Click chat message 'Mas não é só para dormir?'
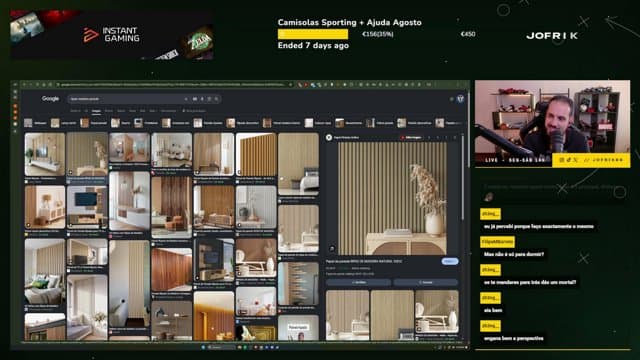The width and height of the screenshot is (640, 360). pyautogui.click(x=513, y=254)
